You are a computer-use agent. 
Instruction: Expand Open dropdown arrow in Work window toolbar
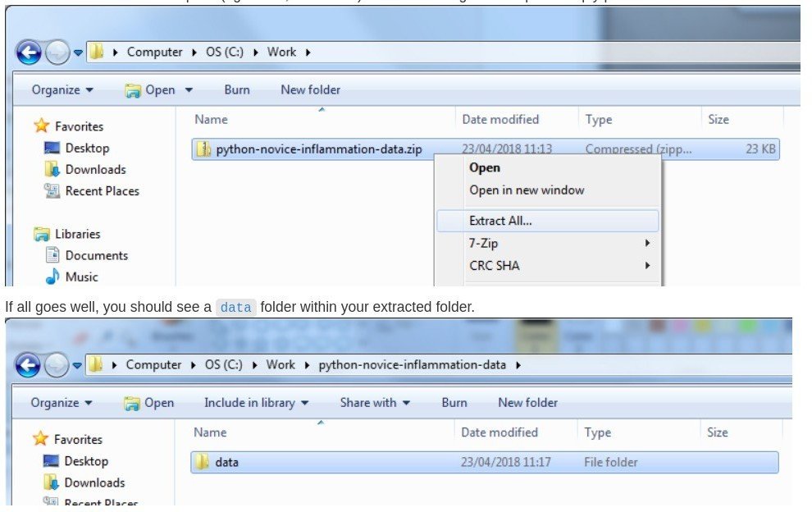pyautogui.click(x=189, y=90)
